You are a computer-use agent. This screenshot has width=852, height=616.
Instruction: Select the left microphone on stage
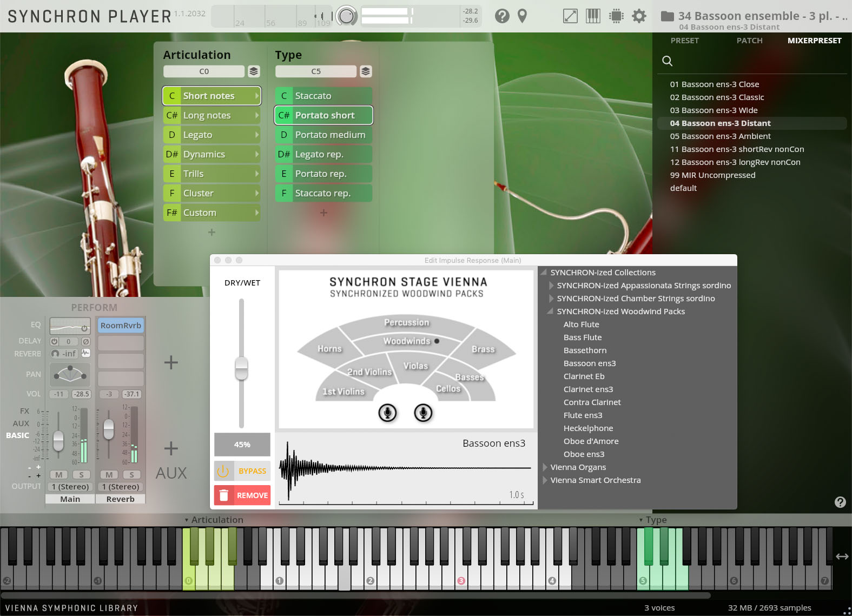tap(387, 413)
